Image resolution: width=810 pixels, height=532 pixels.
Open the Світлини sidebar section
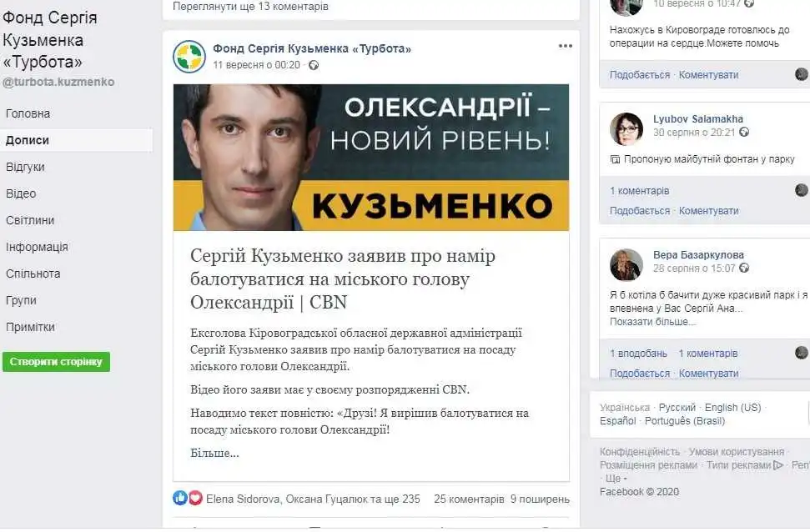pos(30,220)
